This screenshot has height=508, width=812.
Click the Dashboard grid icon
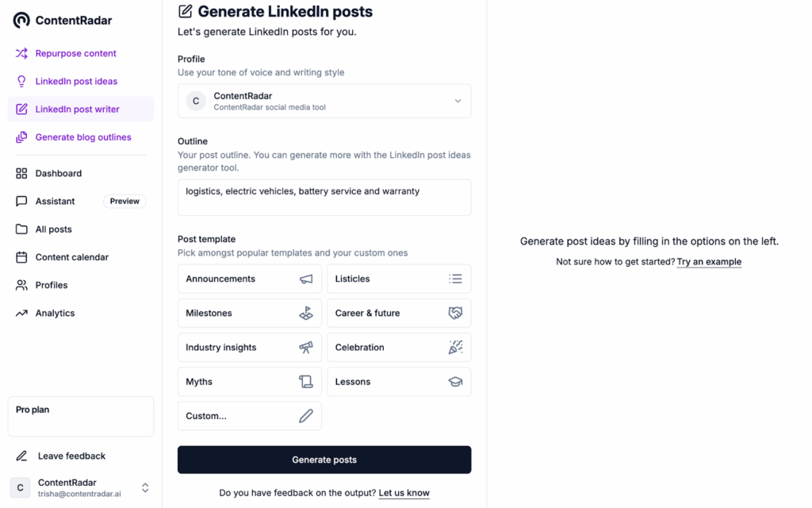point(21,173)
